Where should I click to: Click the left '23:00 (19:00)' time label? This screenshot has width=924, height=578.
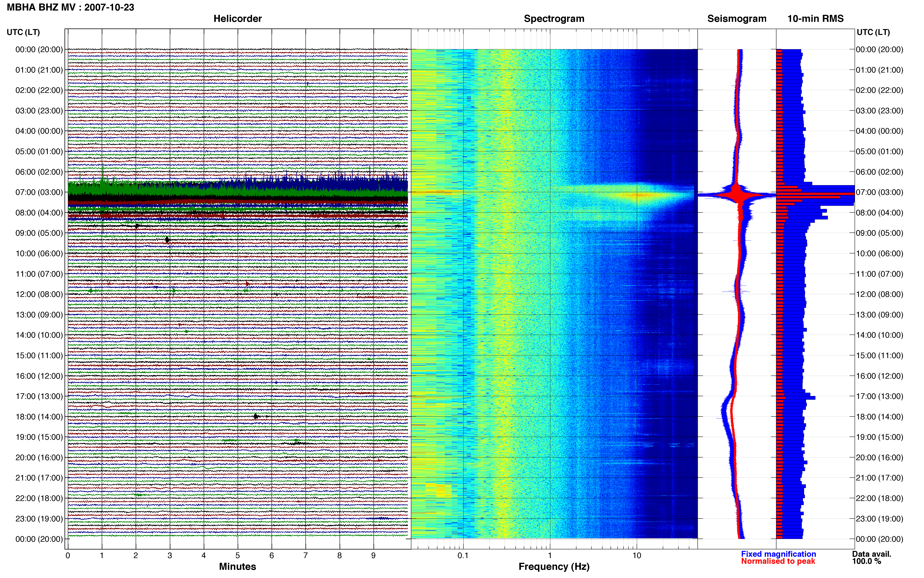click(39, 518)
